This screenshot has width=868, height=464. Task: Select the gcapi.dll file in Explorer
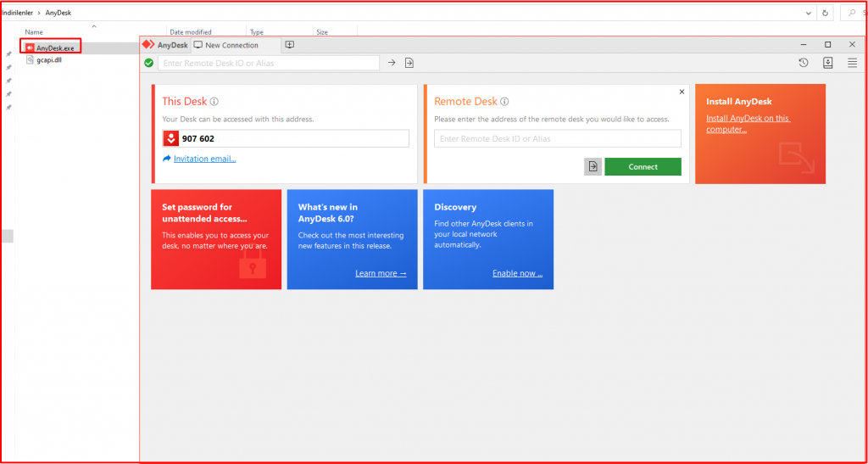pyautogui.click(x=49, y=60)
